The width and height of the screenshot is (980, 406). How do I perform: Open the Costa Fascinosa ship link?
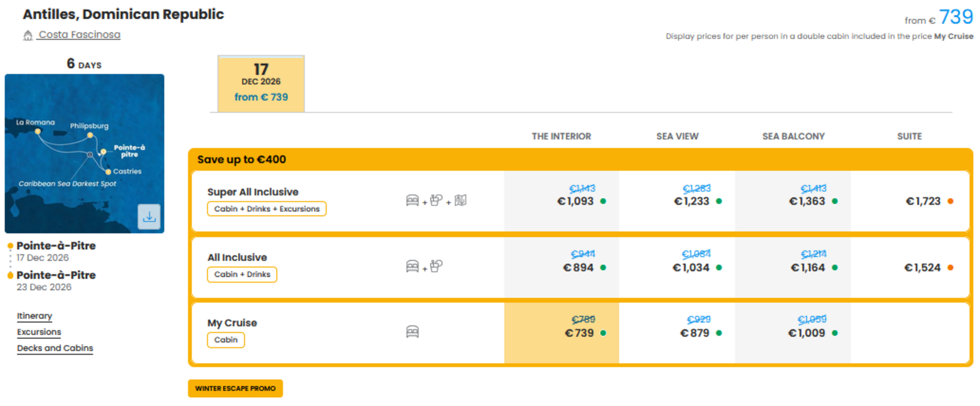coord(80,35)
